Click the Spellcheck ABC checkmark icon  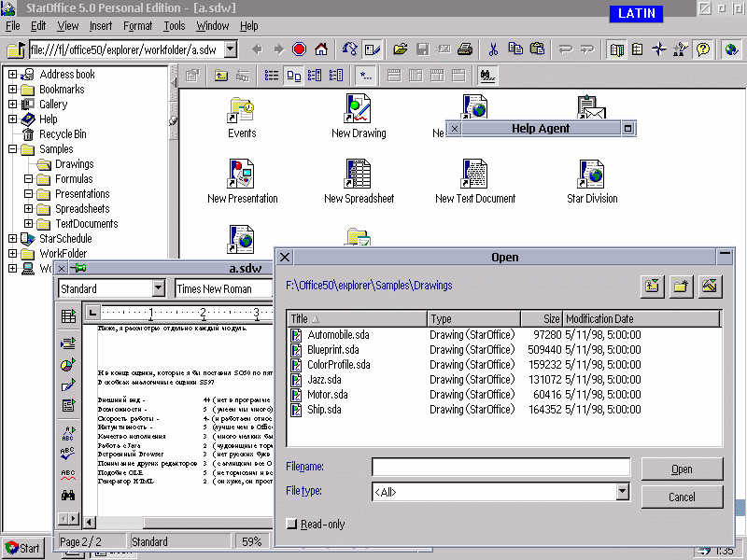[x=68, y=453]
